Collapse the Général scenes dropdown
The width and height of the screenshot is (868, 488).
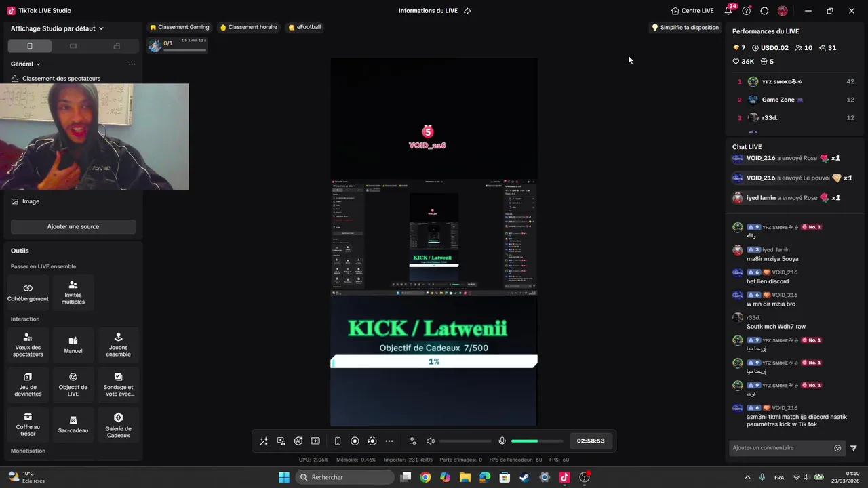coord(26,64)
